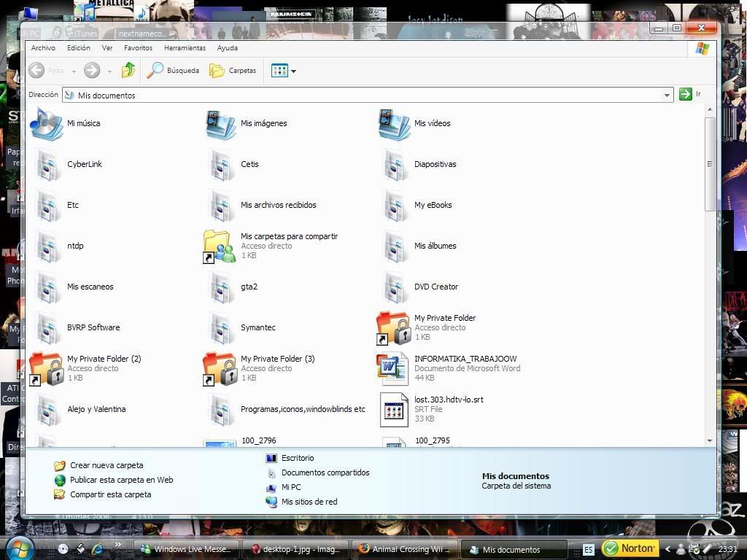Open the Edición menu
The image size is (747, 560).
pyautogui.click(x=79, y=48)
